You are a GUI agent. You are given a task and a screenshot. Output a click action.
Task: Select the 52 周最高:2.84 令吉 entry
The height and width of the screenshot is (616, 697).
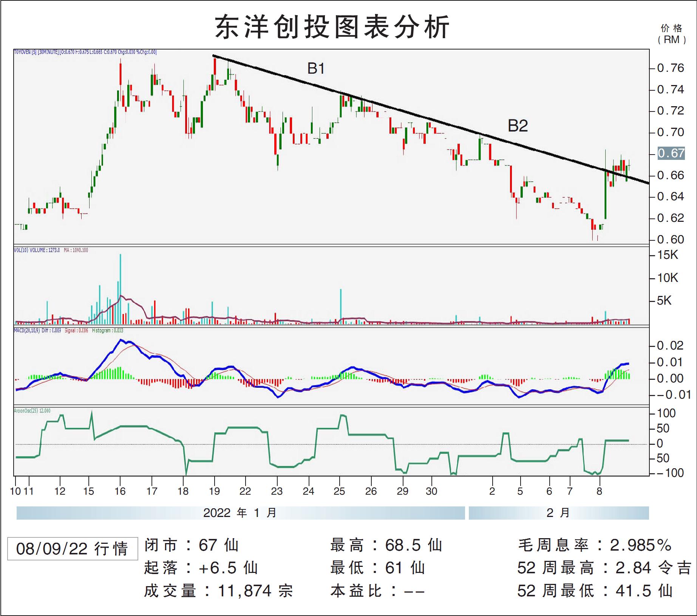point(604,568)
